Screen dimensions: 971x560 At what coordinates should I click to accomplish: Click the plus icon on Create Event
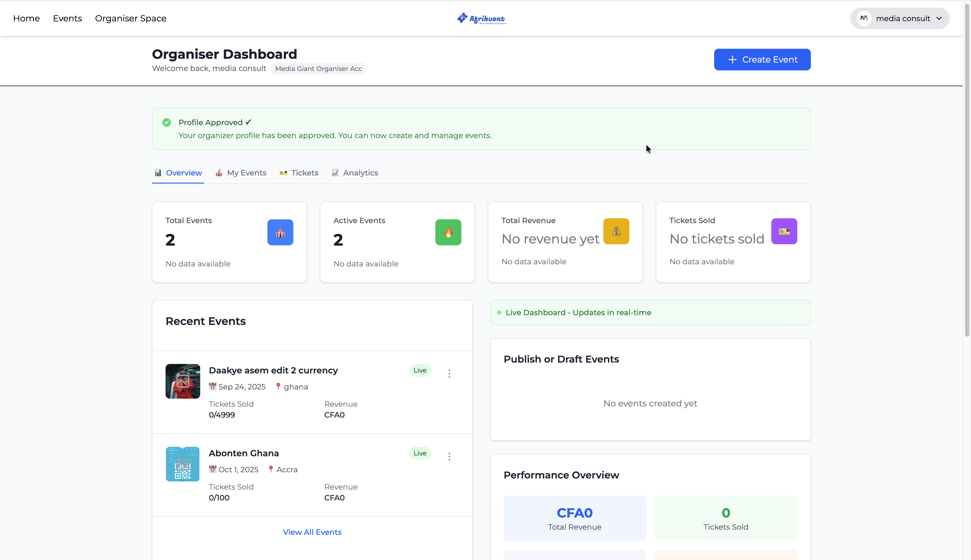click(x=732, y=60)
